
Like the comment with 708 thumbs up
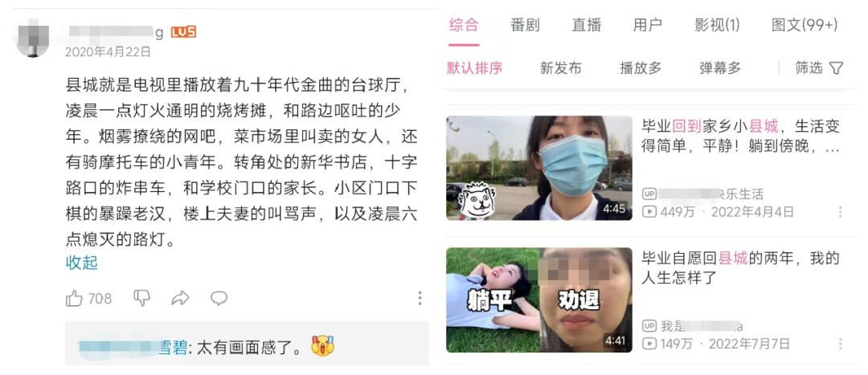click(74, 299)
